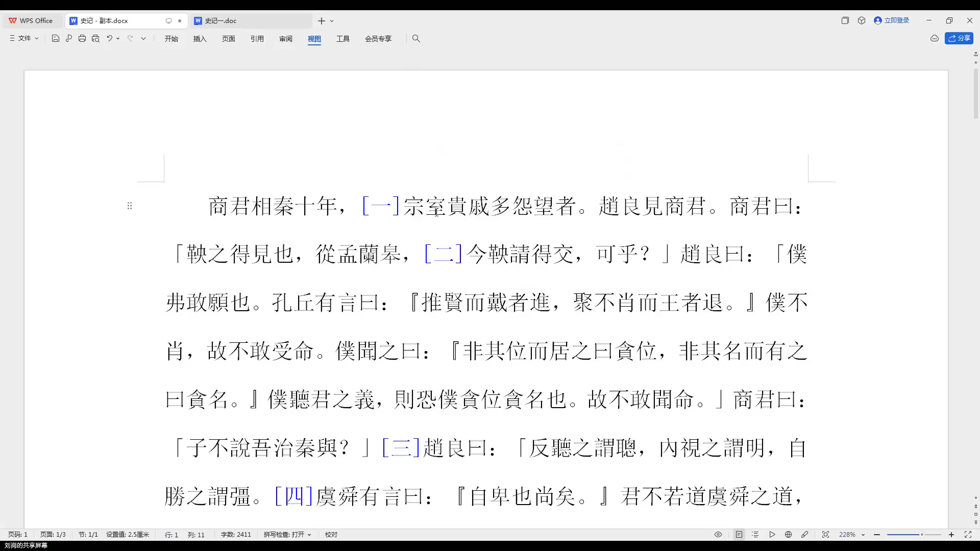This screenshot has height=551, width=980.
Task: Toggle eye protection mode icon
Action: pos(718,535)
